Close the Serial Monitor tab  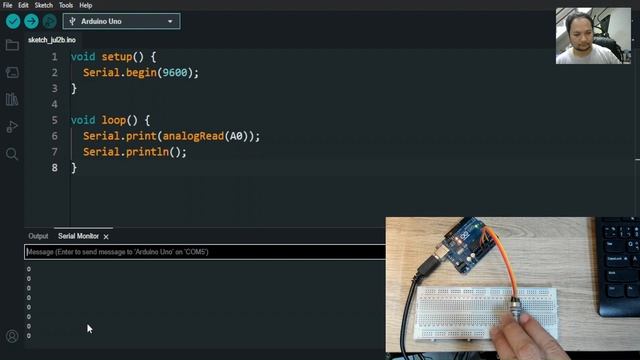click(x=106, y=237)
